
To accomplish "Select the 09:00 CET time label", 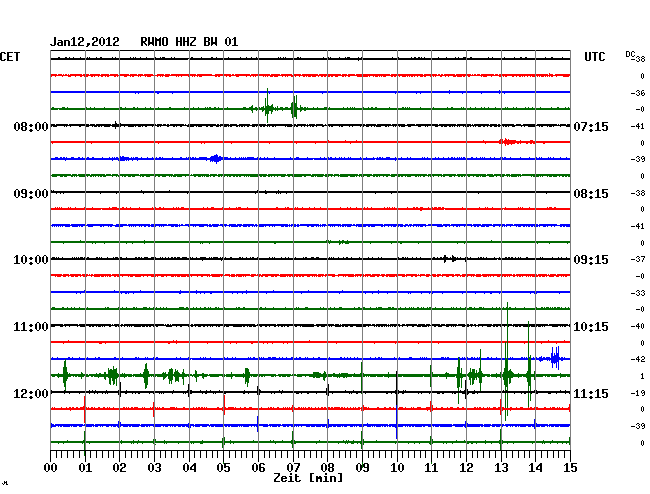I will 31,194.
